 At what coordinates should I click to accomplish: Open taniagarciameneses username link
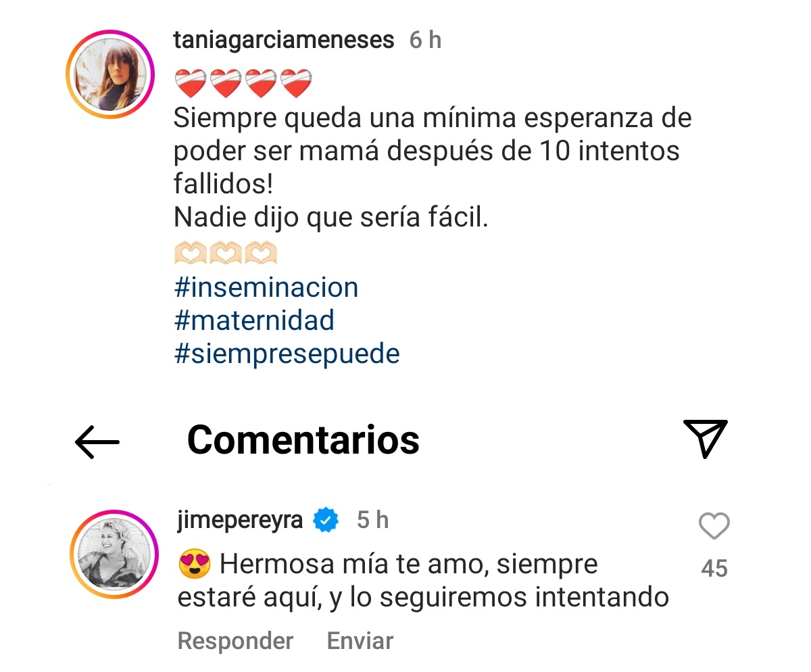[x=283, y=39]
